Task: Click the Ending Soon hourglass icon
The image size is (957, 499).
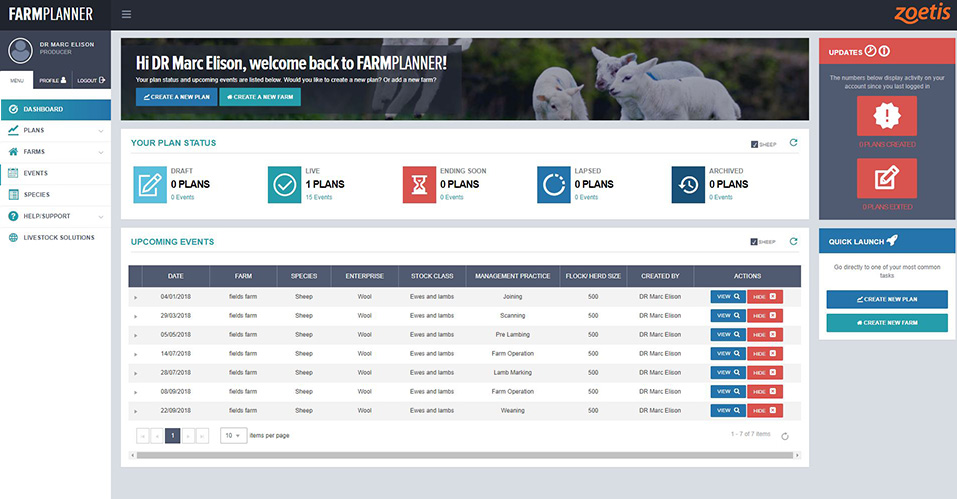Action: tap(419, 184)
